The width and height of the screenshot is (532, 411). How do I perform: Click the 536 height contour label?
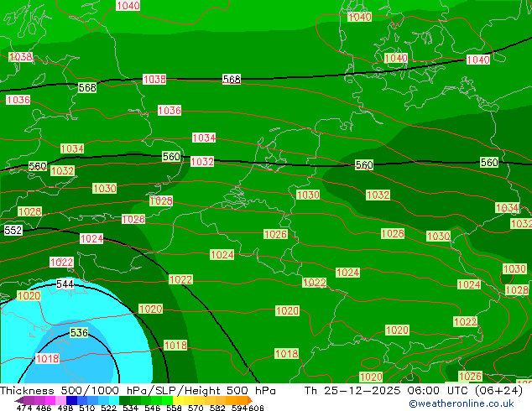[x=79, y=333]
